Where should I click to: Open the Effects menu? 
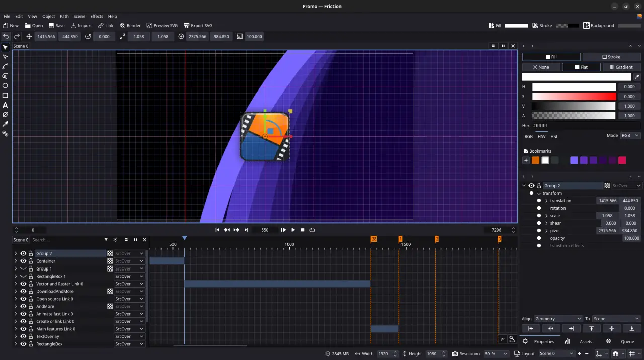pos(96,16)
